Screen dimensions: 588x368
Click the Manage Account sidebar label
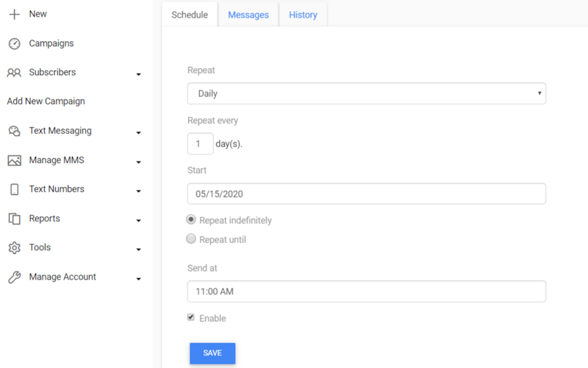coord(62,277)
